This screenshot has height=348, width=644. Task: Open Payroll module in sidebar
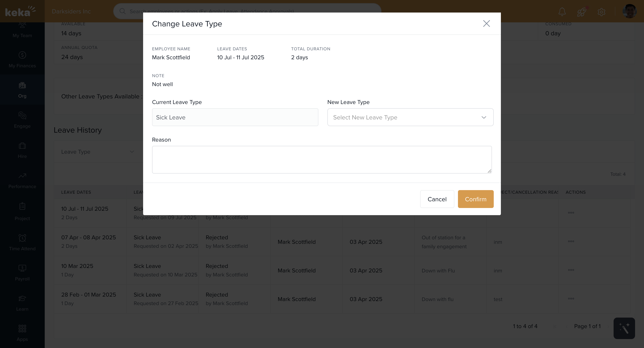coord(22,272)
